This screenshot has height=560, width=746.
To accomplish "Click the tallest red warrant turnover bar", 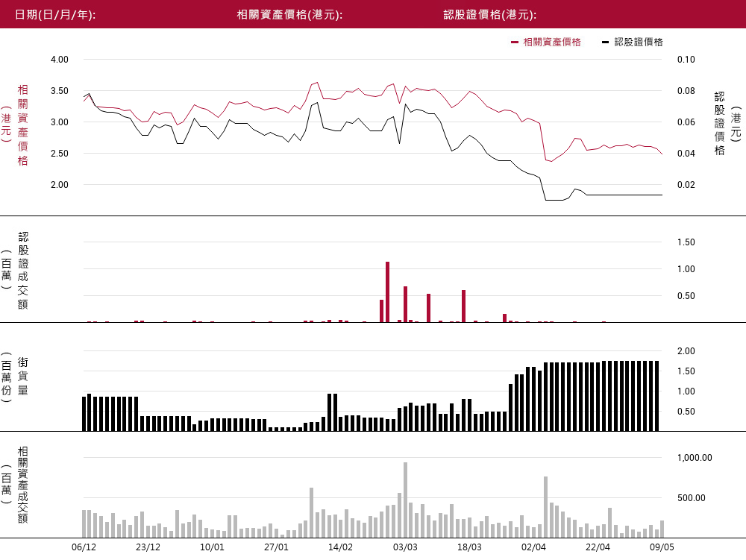I will [x=388, y=292].
